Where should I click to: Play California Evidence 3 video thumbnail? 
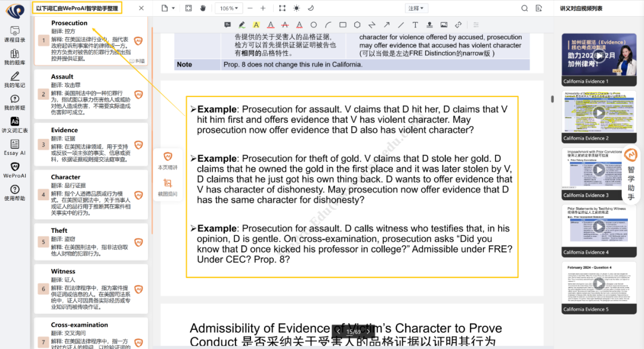[x=599, y=170]
